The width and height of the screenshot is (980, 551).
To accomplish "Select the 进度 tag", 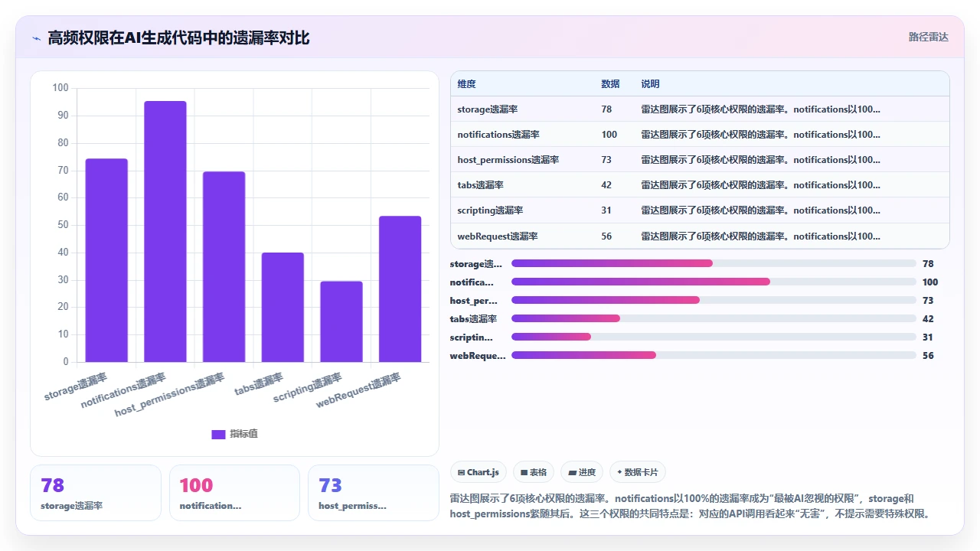I will point(582,472).
